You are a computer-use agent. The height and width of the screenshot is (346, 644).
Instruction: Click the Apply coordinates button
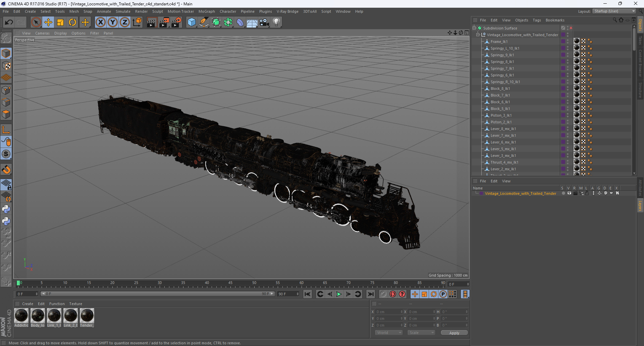click(x=454, y=333)
